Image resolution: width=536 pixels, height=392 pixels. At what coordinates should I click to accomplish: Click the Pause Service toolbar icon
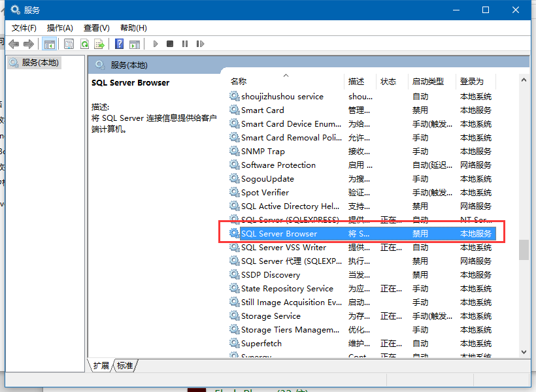pyautogui.click(x=185, y=44)
